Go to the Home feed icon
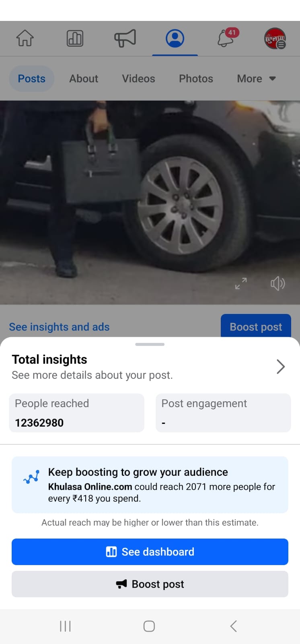 click(25, 39)
